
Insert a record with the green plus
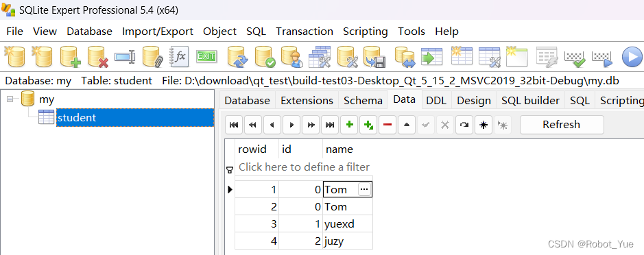[349, 125]
